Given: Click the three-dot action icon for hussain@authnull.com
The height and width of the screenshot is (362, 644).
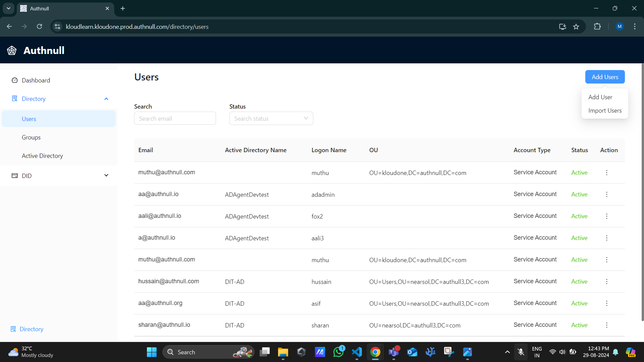Looking at the screenshot, I should tap(607, 282).
